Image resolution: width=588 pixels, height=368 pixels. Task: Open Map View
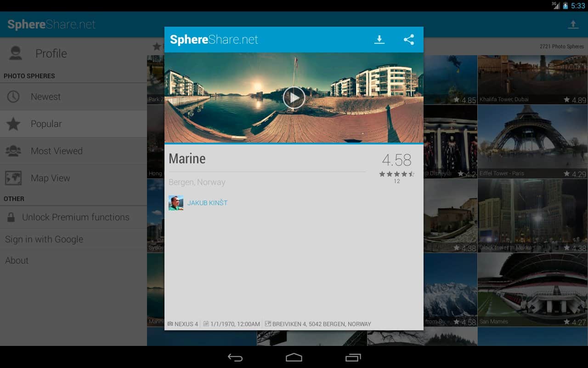tap(50, 178)
